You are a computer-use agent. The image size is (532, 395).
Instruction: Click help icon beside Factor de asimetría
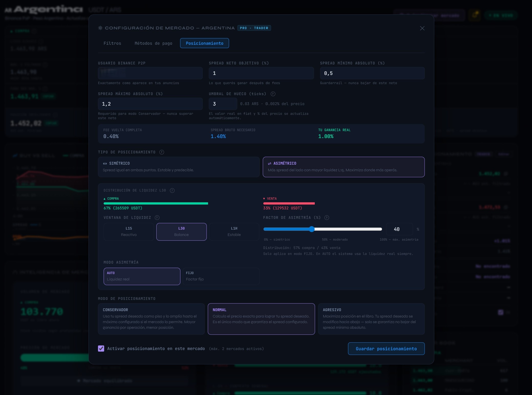[x=327, y=218]
